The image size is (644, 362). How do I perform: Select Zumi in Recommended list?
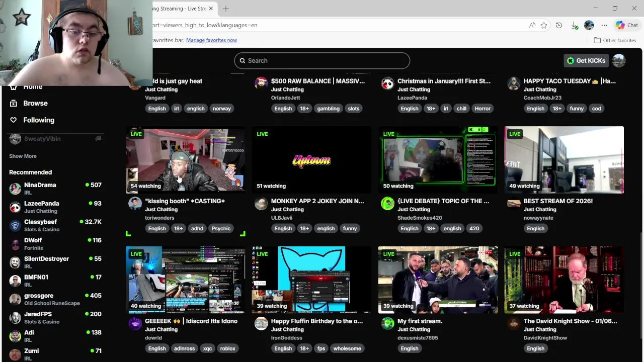pos(55,354)
